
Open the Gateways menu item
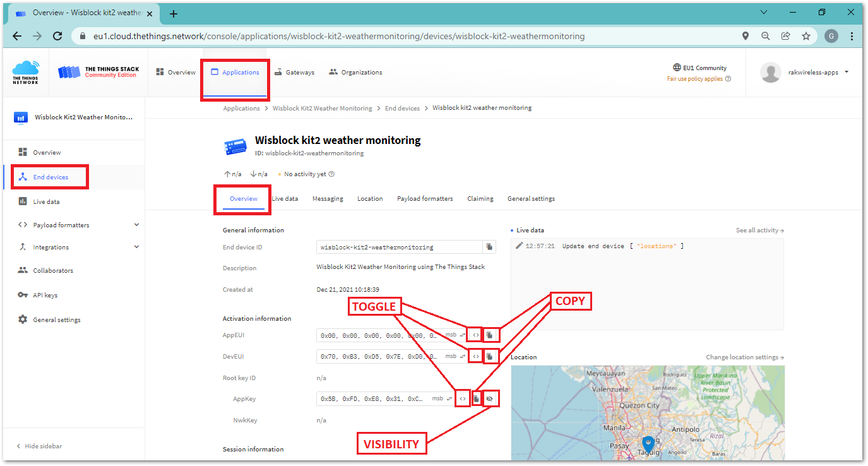tap(294, 72)
